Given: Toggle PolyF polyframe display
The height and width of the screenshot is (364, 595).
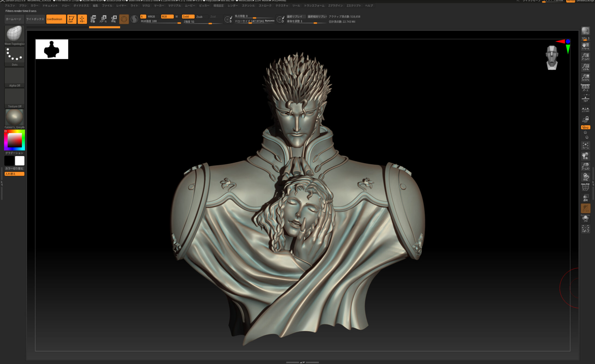Looking at the screenshot, I should click(x=585, y=187).
